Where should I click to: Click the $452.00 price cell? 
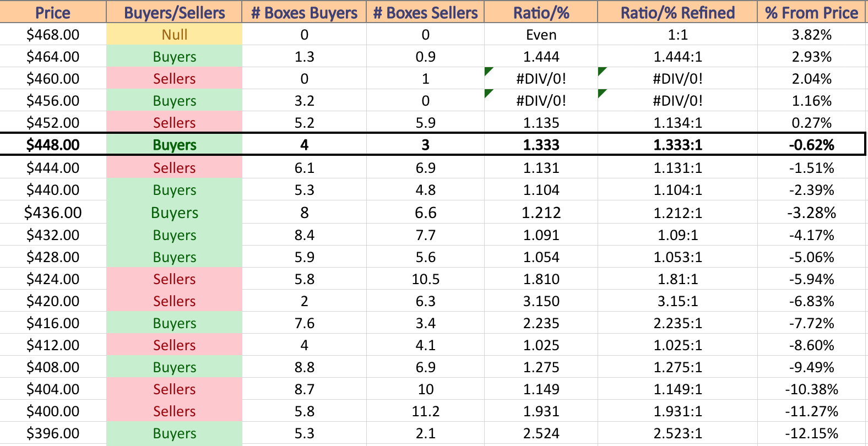point(53,123)
